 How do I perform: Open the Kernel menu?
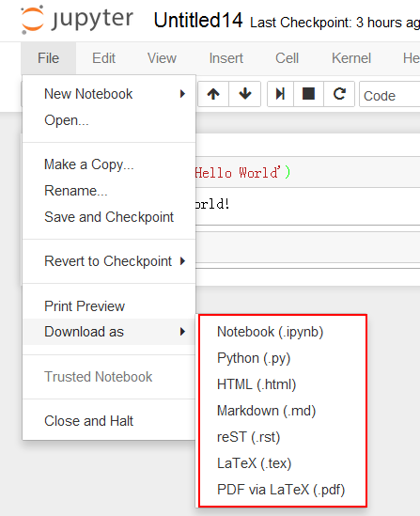[x=351, y=58]
